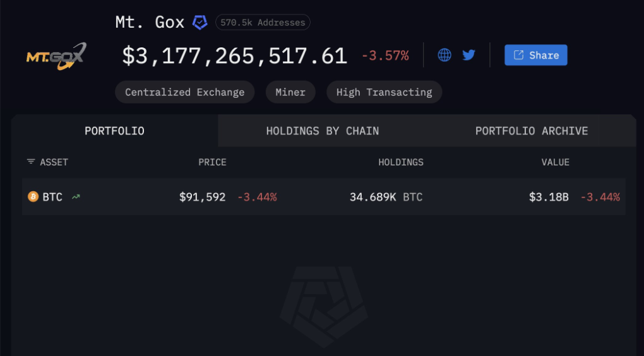Screen dimensions: 644x356
Task: Open the Holdings by Chain tab
Action: [x=323, y=131]
